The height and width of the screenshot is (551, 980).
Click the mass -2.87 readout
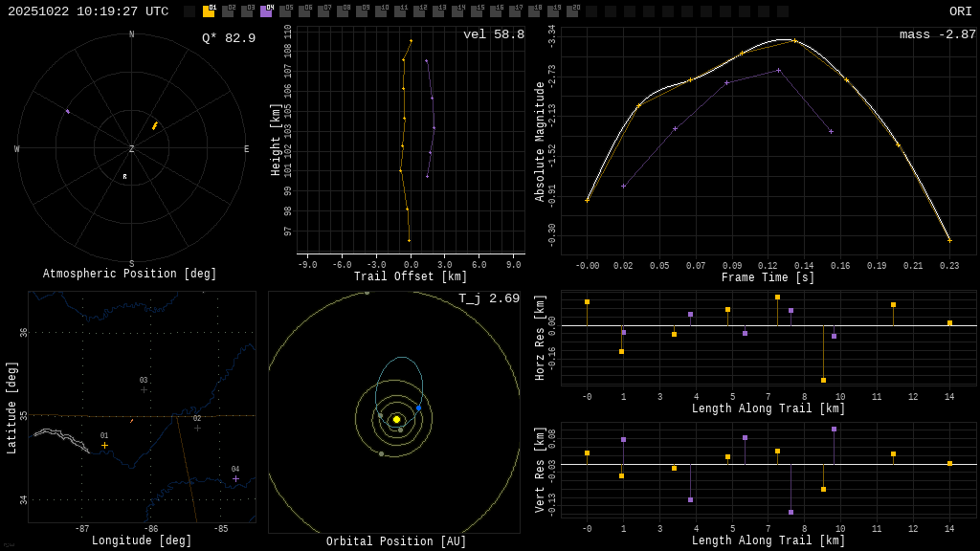pos(937,35)
